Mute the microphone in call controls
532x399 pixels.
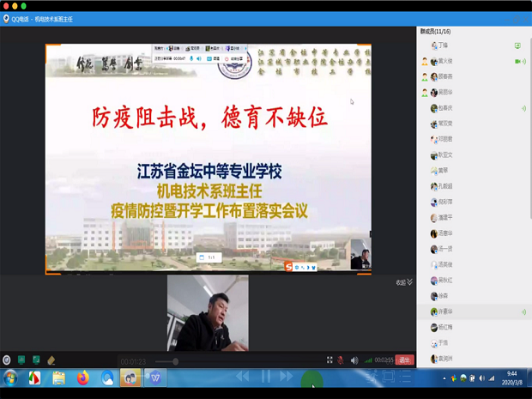[341, 360]
